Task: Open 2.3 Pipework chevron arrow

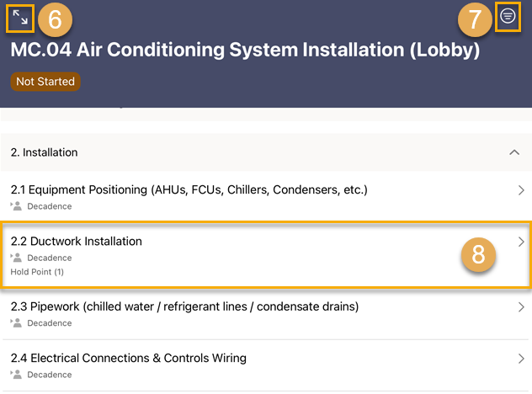Action: coord(521,308)
